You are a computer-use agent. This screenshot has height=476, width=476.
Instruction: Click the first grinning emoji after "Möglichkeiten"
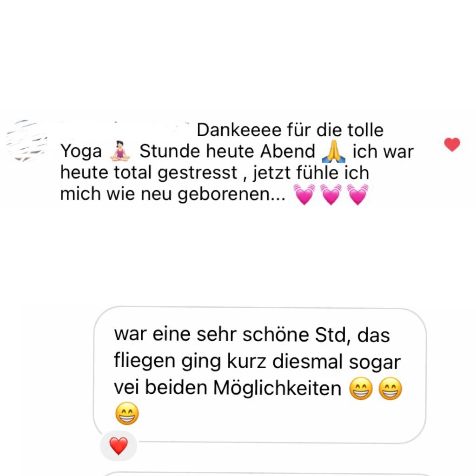point(361,388)
